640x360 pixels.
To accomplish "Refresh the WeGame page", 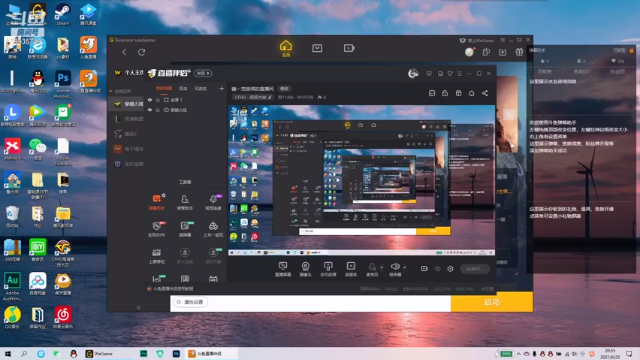I will click(x=142, y=52).
